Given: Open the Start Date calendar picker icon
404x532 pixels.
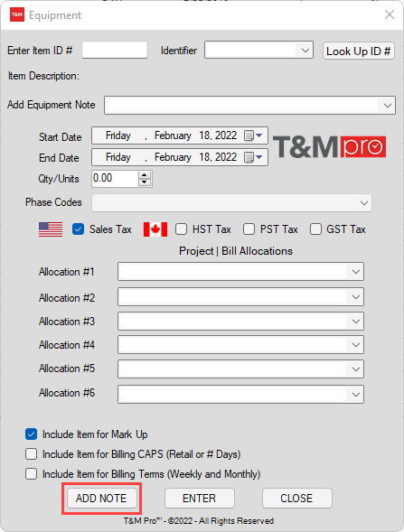Looking at the screenshot, I should (x=253, y=135).
